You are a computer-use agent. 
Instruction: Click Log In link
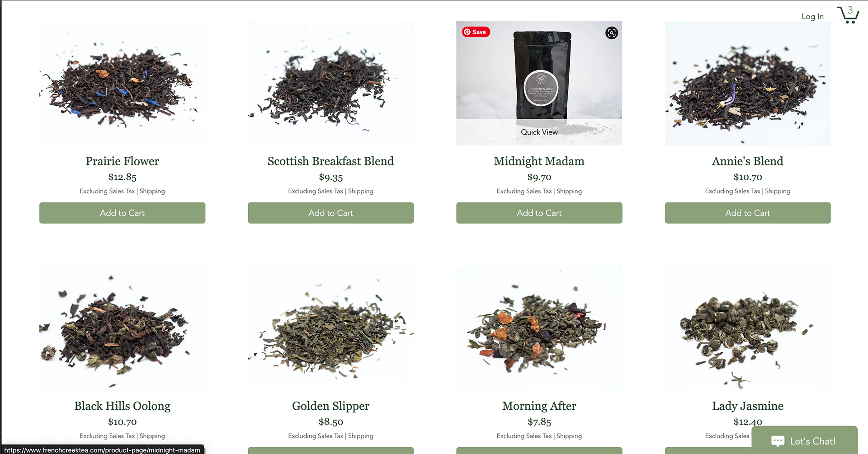click(x=812, y=17)
